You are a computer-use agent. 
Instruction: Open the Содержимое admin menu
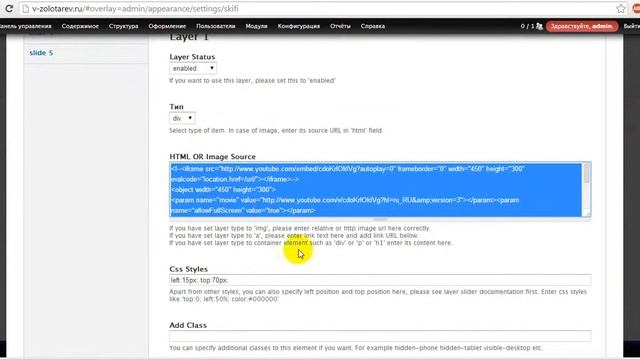click(80, 26)
